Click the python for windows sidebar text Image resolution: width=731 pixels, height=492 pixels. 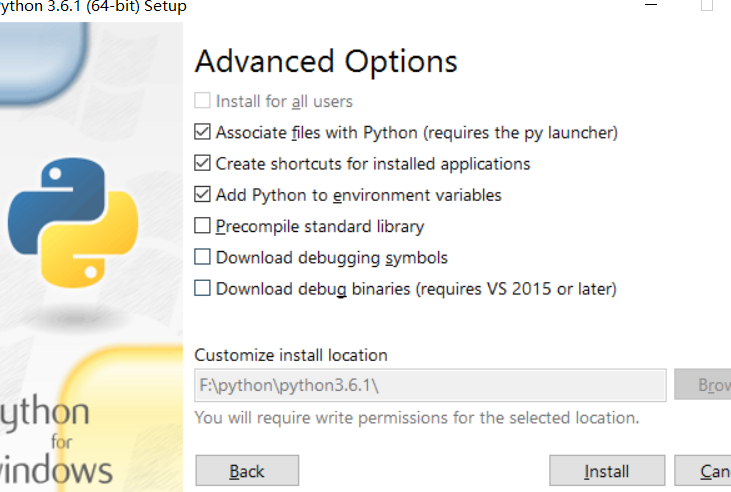pos(57,440)
